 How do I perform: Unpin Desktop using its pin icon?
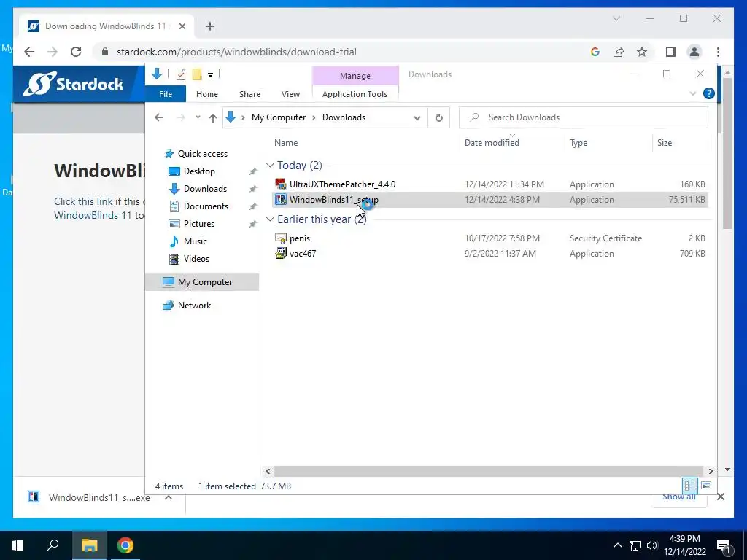[x=252, y=171]
